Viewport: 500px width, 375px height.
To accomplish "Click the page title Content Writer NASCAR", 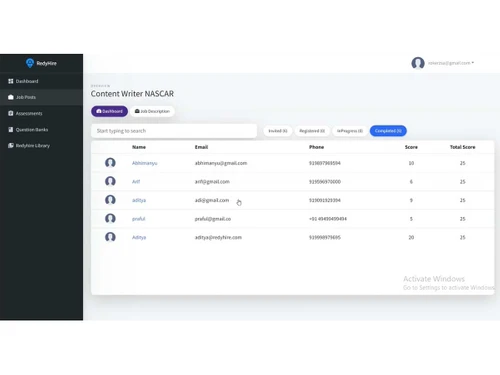I will 132,94.
